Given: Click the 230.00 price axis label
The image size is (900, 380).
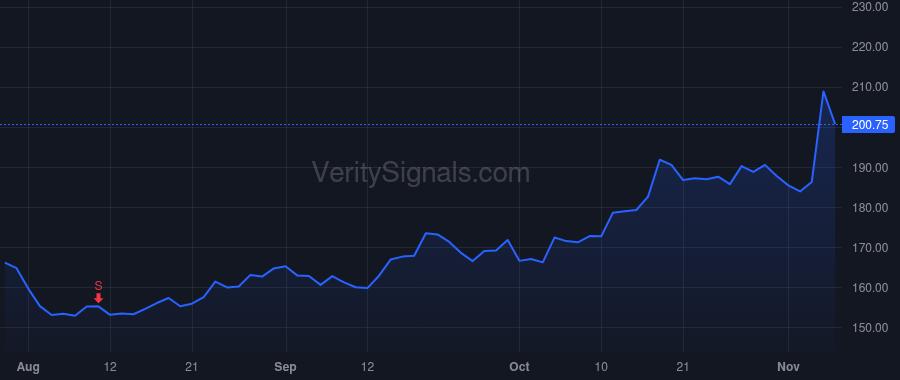Looking at the screenshot, I should [870, 7].
